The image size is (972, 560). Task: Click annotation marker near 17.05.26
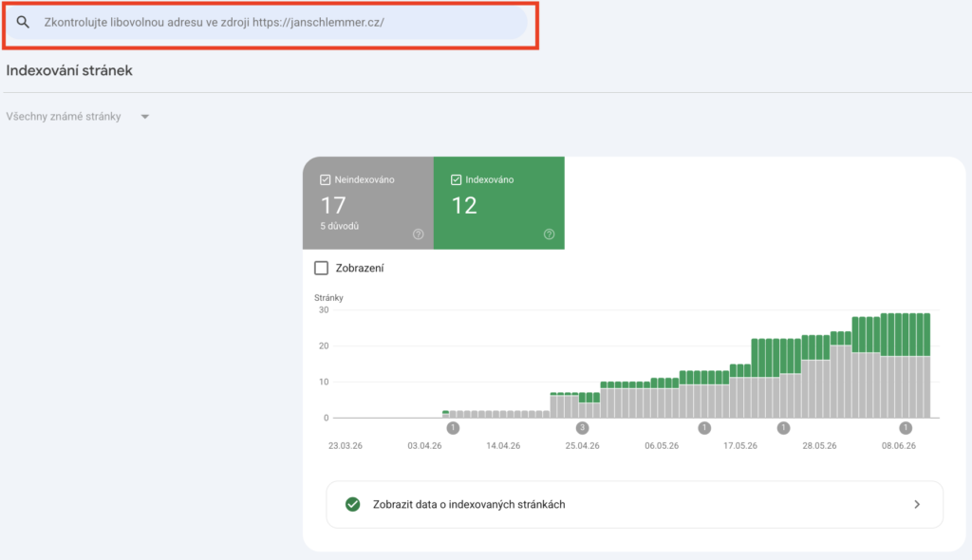click(x=704, y=427)
